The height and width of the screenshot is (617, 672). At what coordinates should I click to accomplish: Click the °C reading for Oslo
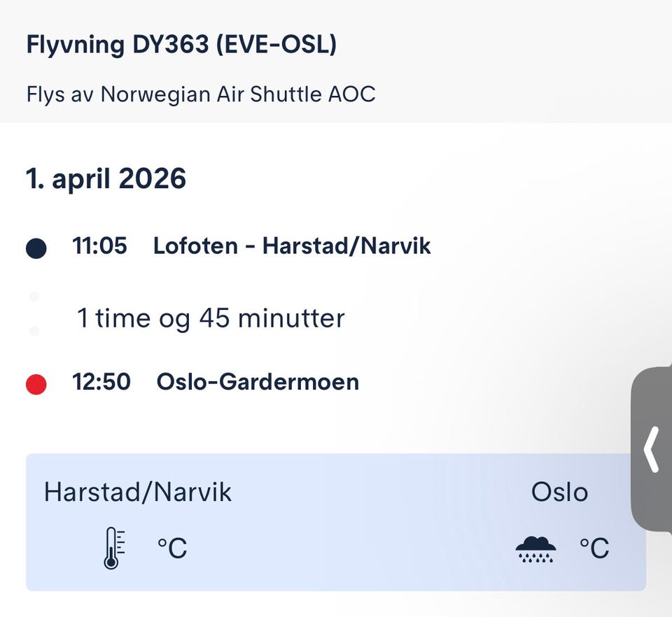(x=594, y=548)
